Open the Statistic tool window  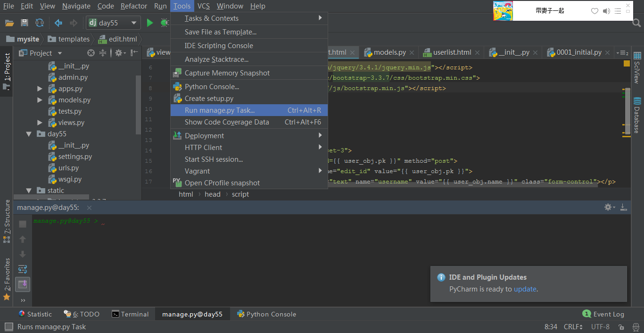(x=35, y=314)
